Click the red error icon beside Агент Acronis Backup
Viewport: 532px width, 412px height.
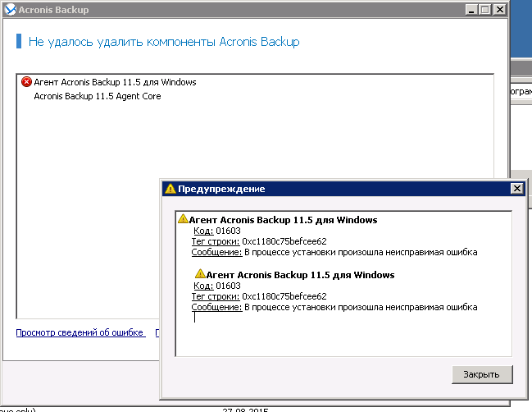26,82
